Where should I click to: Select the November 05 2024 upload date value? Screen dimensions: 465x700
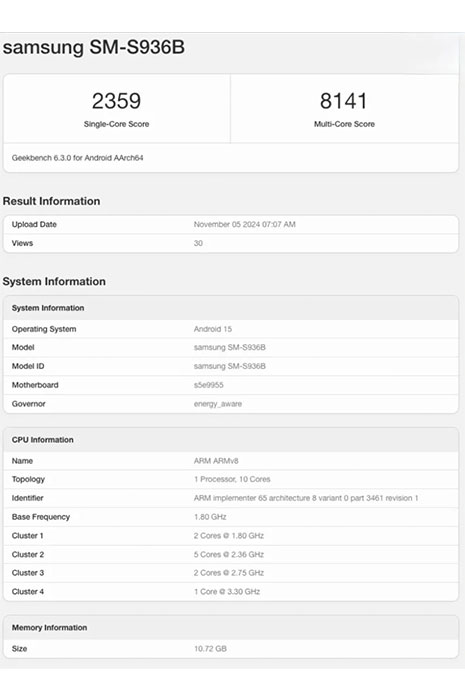[x=245, y=225]
